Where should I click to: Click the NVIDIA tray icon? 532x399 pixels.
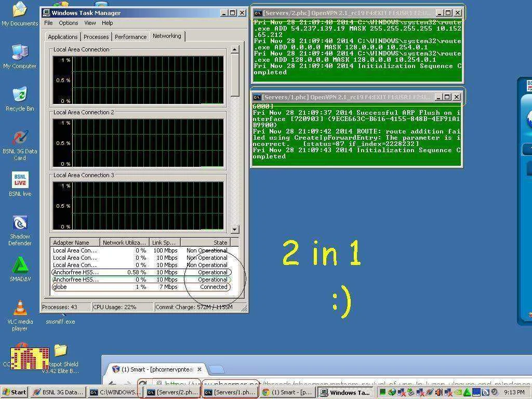click(x=458, y=392)
